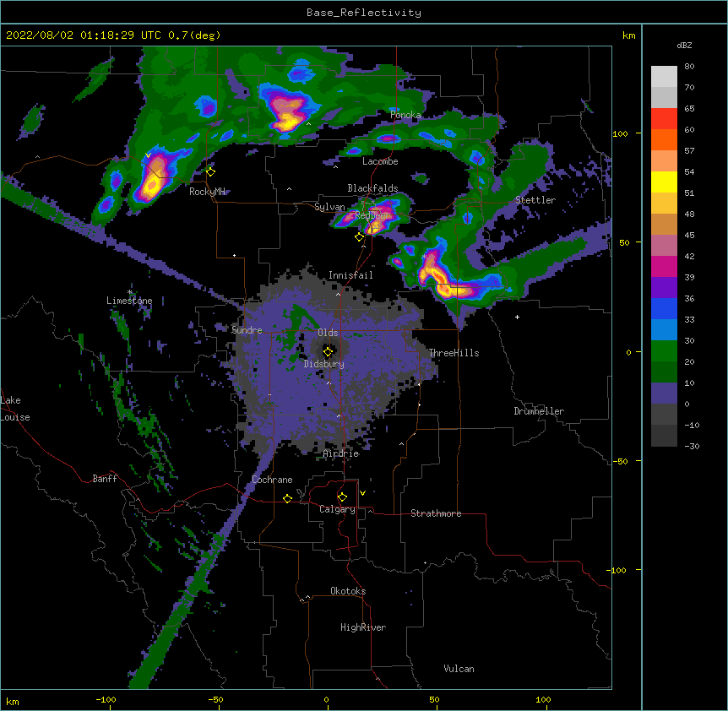This screenshot has width=728, height=711.
Task: Click the yellow V marker on the northwest storm cell
Action: (148, 155)
